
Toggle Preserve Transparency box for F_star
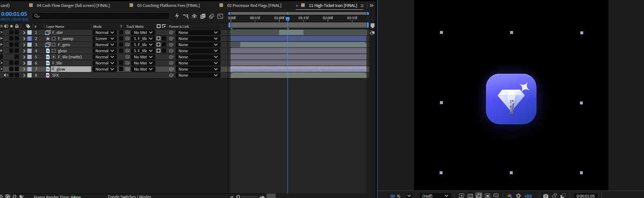[x=121, y=33]
